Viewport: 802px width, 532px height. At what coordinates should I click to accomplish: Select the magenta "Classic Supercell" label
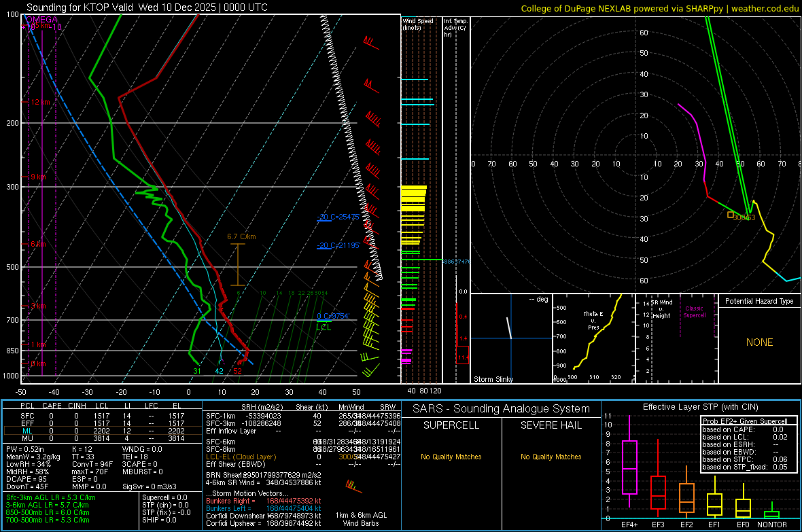coord(694,312)
